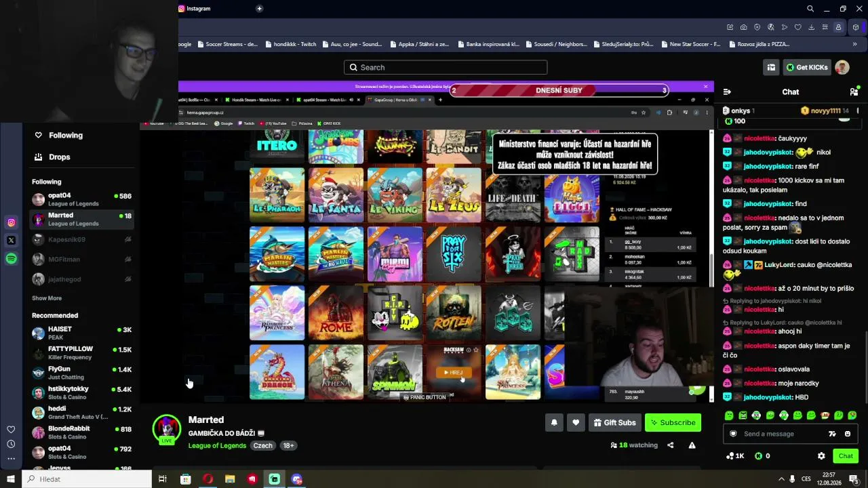This screenshot has height=488, width=868.
Task: Open opat04 League of Legends channel in Following
Action: tap(82, 199)
